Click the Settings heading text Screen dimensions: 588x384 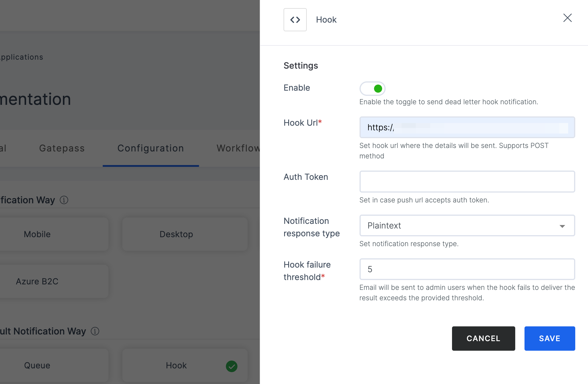(x=301, y=66)
